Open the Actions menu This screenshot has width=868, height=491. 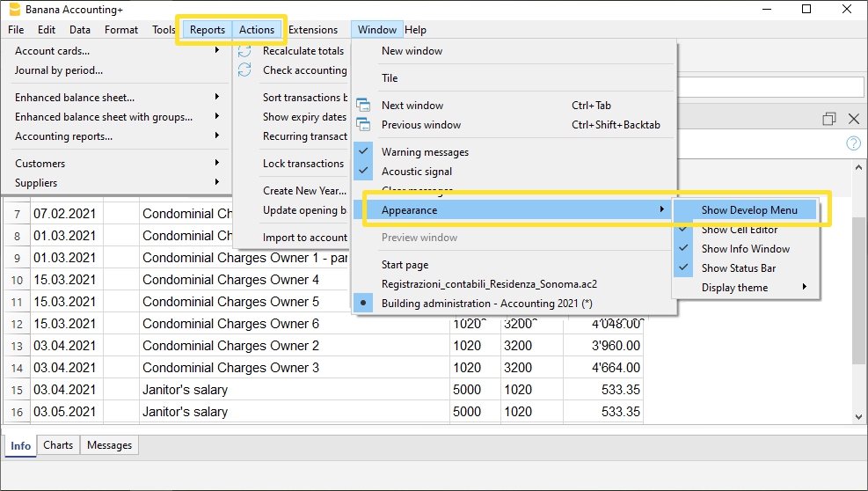coord(257,30)
